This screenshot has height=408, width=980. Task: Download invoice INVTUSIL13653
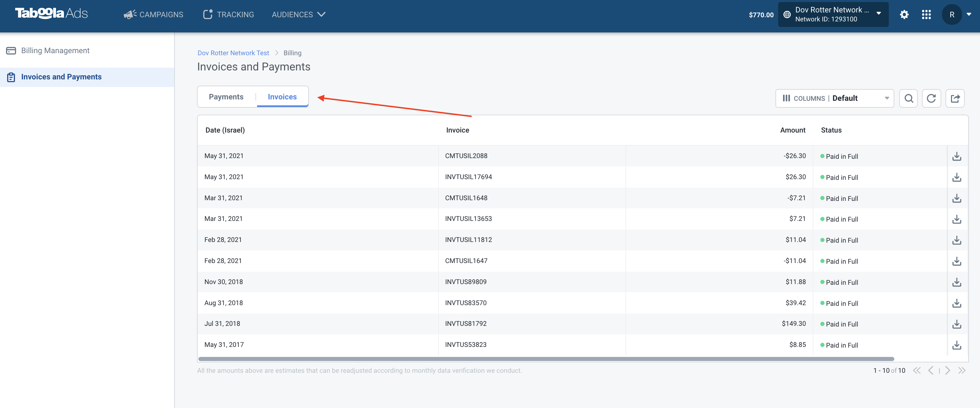click(957, 219)
